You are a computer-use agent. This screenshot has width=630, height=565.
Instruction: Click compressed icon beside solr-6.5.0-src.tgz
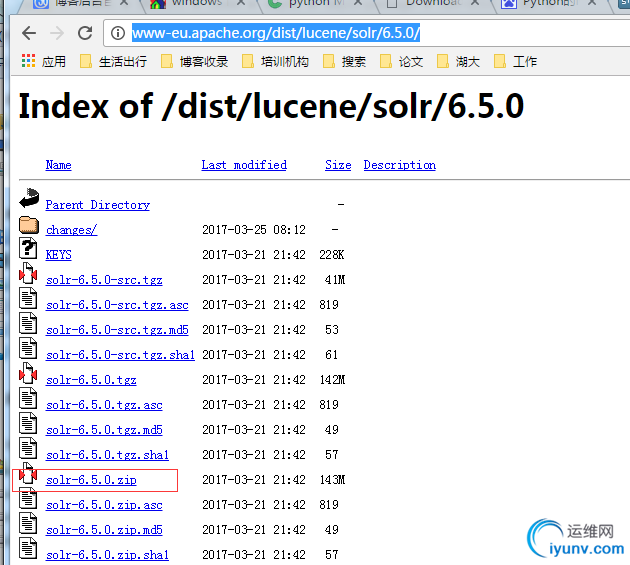[x=28, y=273]
